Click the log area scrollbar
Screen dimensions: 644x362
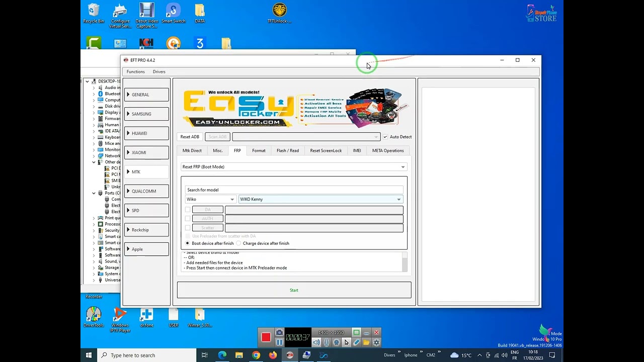tap(405, 262)
